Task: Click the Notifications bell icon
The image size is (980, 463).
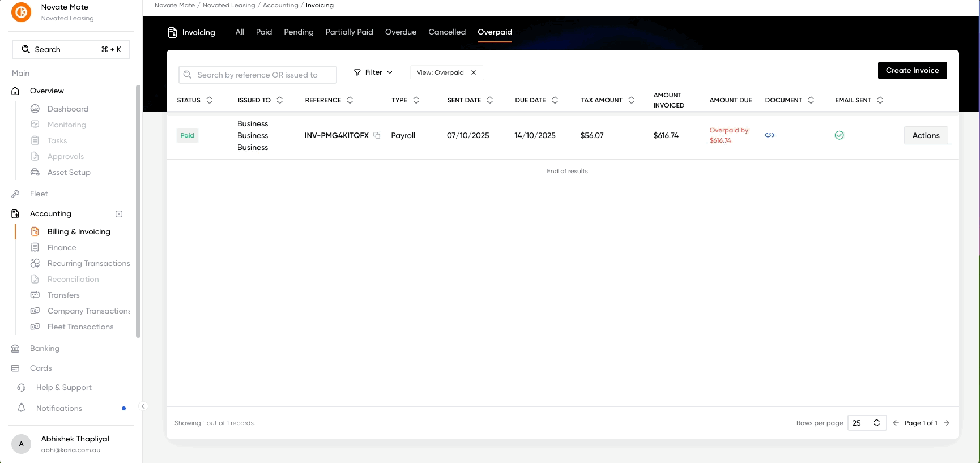Action: tap(22, 408)
